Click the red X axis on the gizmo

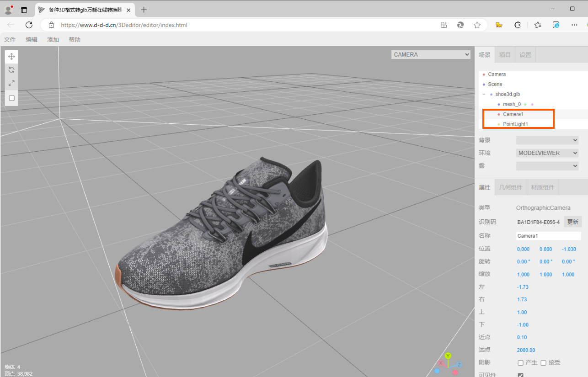pyautogui.click(x=441, y=363)
